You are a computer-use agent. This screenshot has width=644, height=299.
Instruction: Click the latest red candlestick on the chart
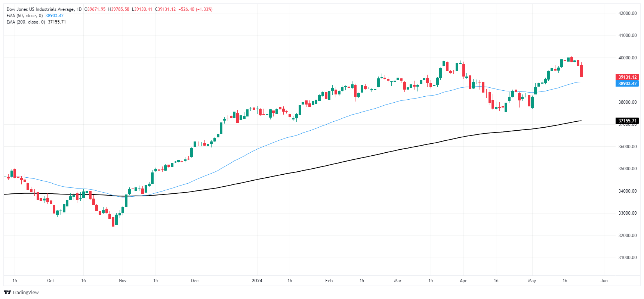coord(581,71)
